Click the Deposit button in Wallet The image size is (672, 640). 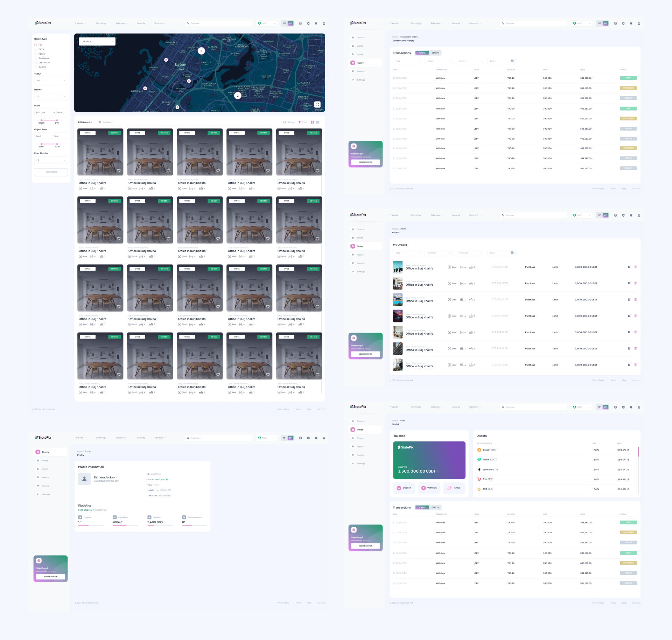(x=404, y=488)
